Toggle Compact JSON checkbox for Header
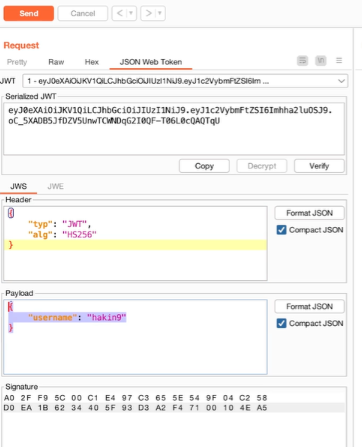Image resolution: width=362 pixels, height=447 pixels. 281,230
